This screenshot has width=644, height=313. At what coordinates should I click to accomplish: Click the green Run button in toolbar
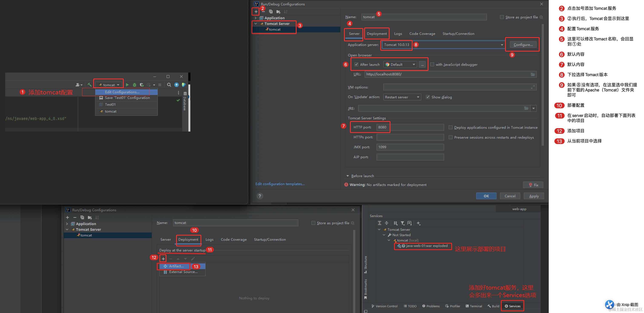(x=127, y=85)
